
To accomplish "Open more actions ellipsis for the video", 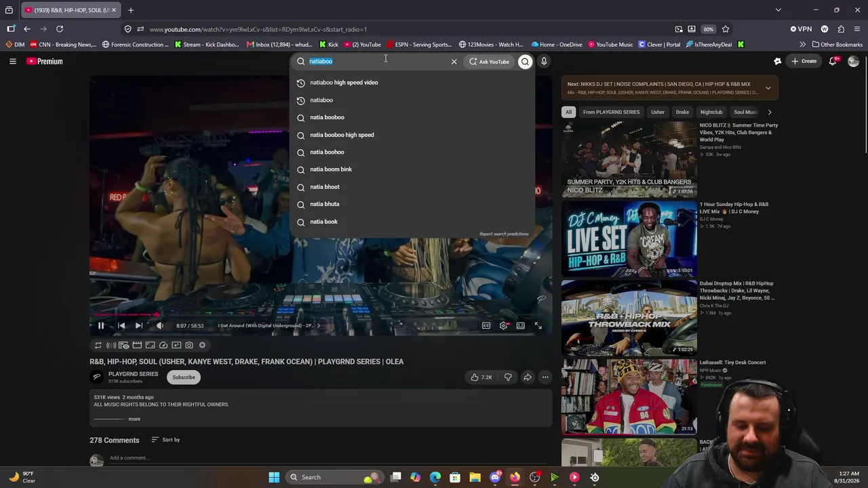I will click(545, 378).
